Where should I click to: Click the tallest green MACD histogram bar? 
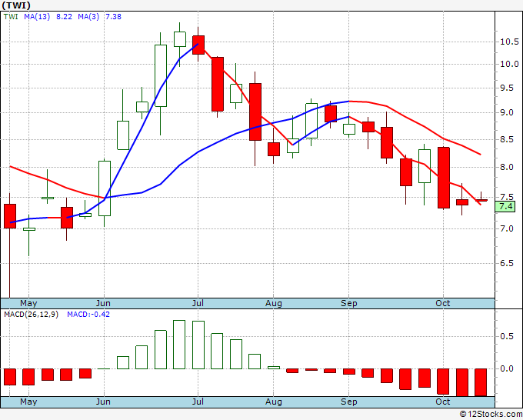(x=179, y=345)
